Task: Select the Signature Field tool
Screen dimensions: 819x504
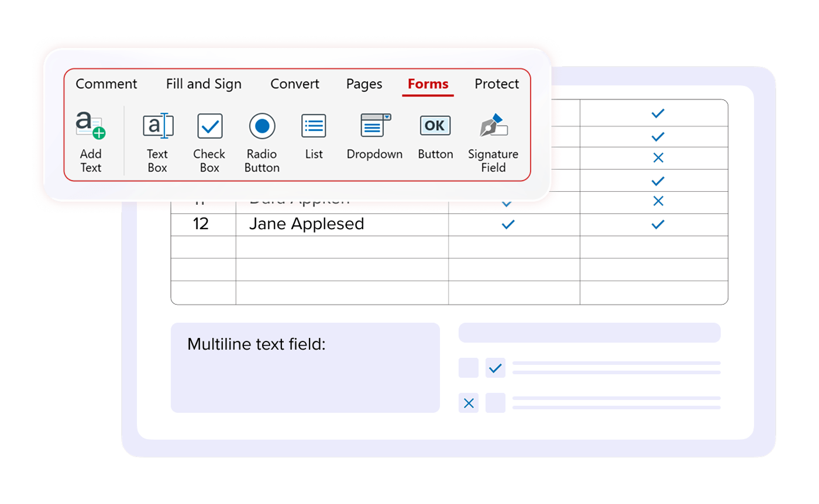Action: point(493,142)
